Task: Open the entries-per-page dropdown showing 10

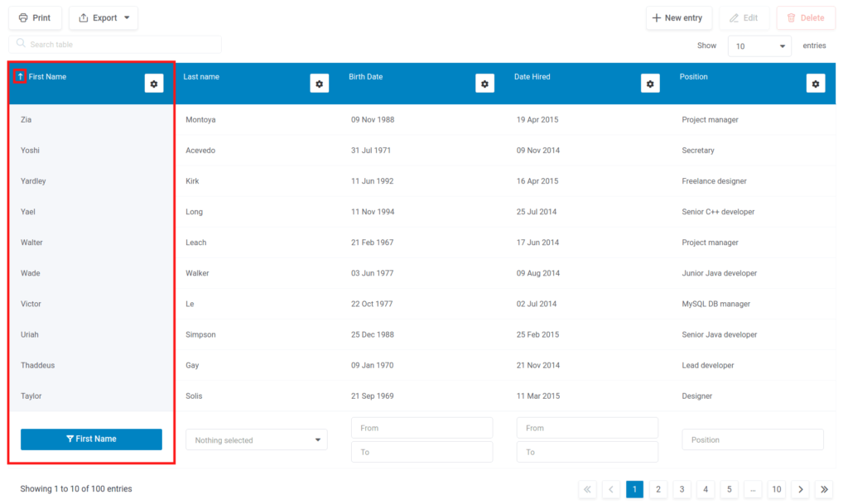Action: (759, 46)
